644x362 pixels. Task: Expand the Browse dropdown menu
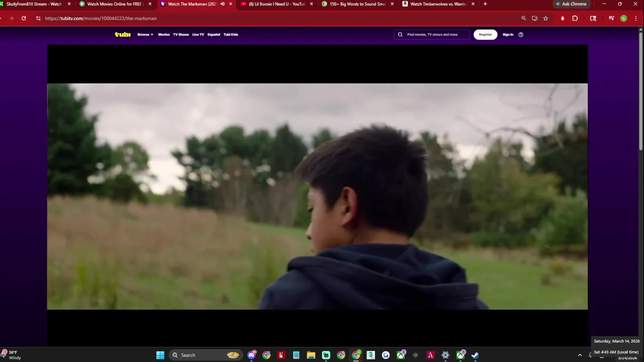[145, 35]
